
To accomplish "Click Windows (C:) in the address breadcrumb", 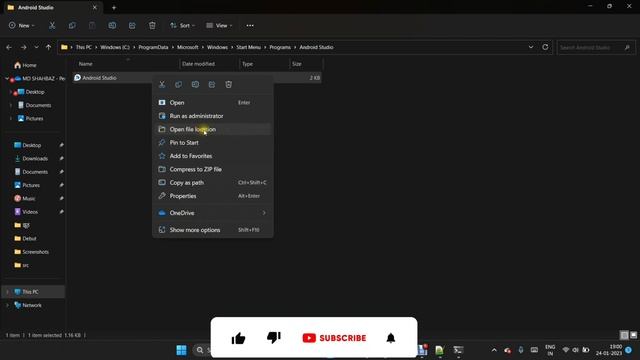I will [x=115, y=47].
